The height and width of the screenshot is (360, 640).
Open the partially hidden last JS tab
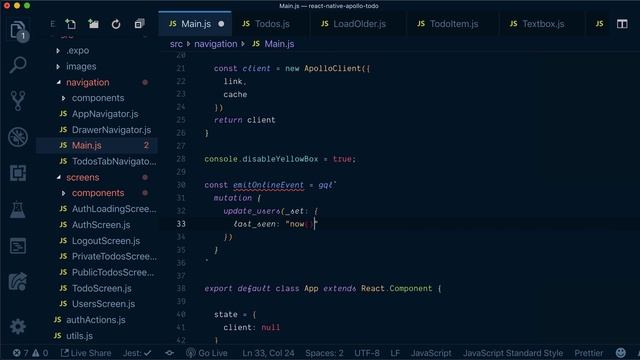coord(599,24)
